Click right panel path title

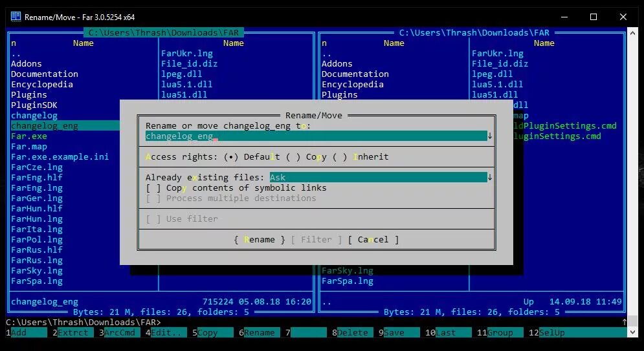click(474, 32)
